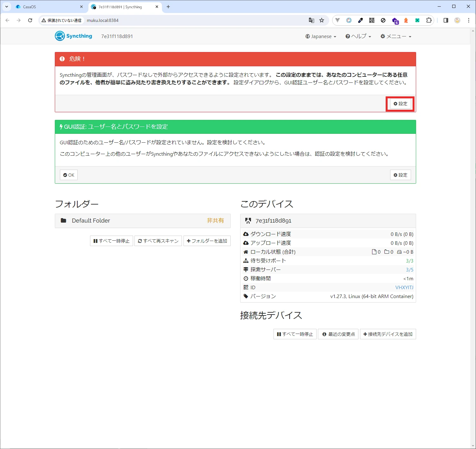This screenshot has height=449, width=476.
Task: Collapse this device panel 7e31f118d891
Action: tap(328, 221)
